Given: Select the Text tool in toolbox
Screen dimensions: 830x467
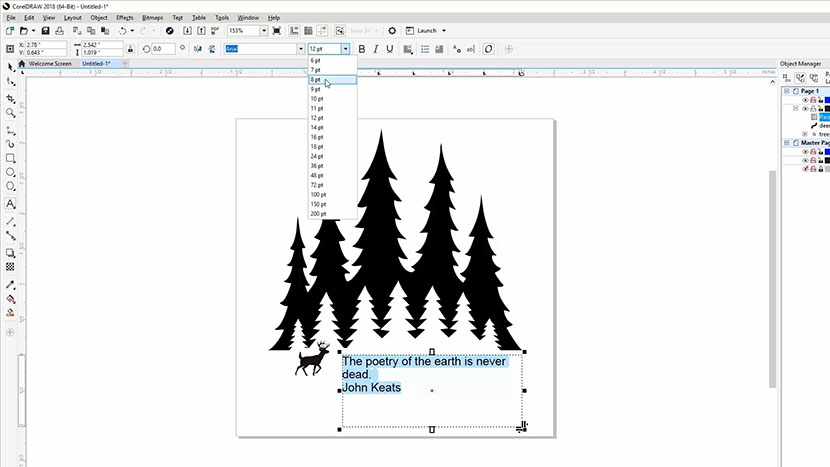Looking at the screenshot, I should tap(11, 204).
